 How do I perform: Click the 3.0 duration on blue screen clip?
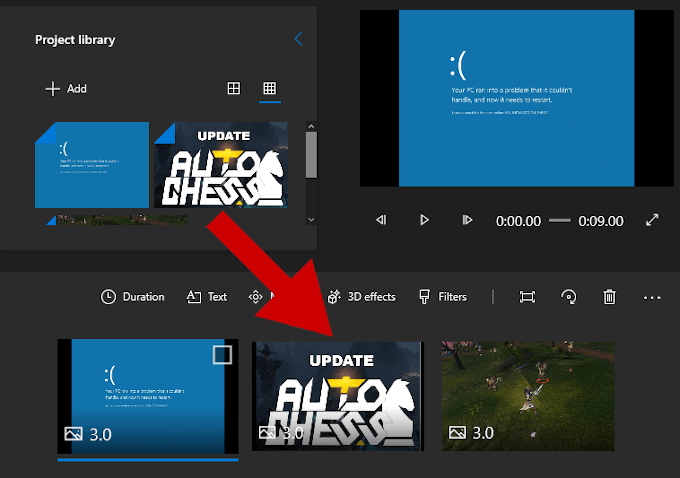[x=101, y=434]
